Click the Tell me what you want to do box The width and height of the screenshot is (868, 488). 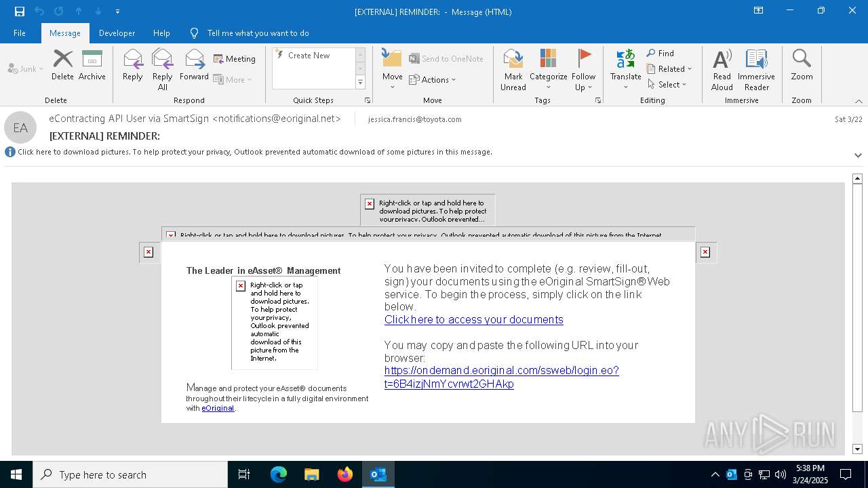coord(258,33)
